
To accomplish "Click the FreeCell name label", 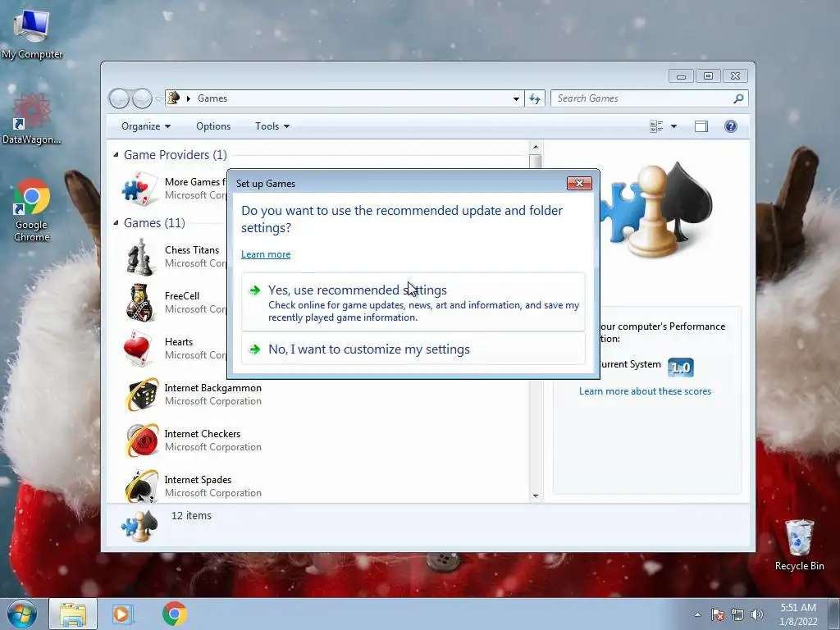I will click(x=182, y=296).
